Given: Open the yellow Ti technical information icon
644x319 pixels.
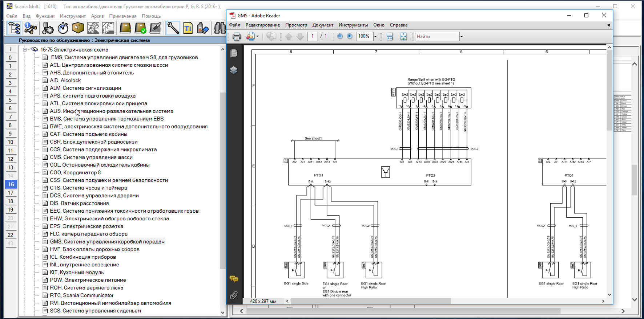Looking at the screenshot, I should (188, 28).
